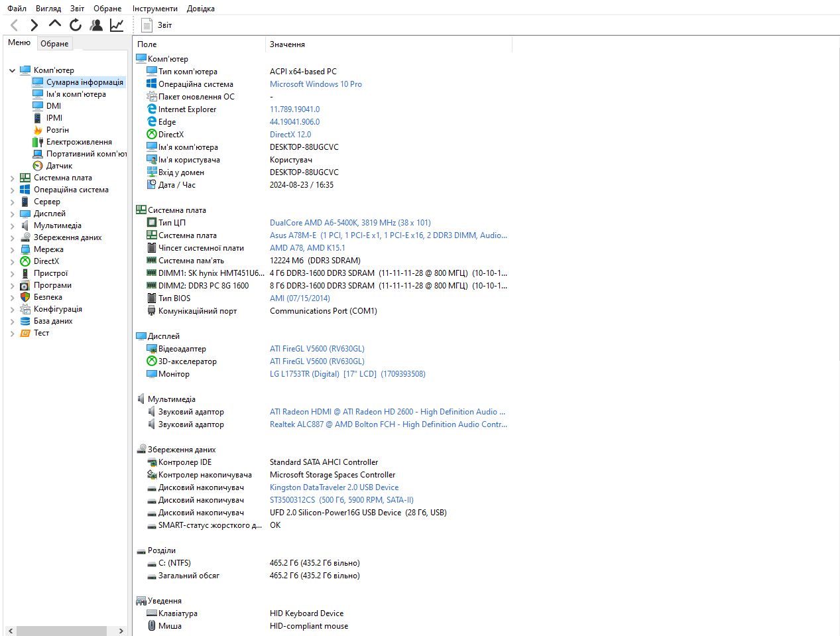
Task: Open the graph chart toolbar icon
Action: coord(117,25)
